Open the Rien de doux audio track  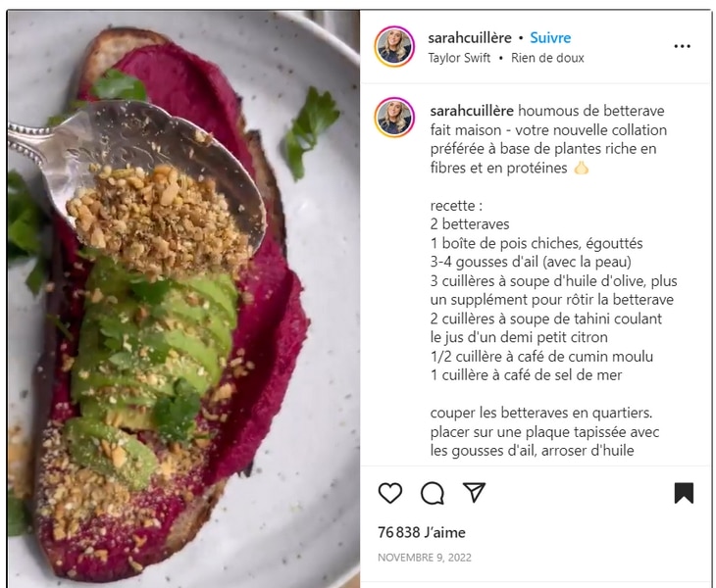coord(547,58)
